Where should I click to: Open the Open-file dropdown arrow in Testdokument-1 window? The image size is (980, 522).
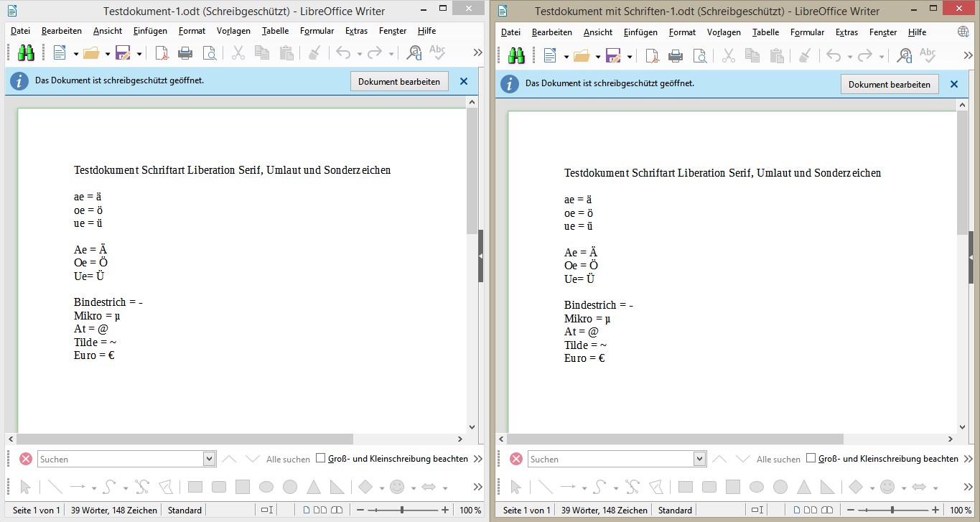click(107, 54)
